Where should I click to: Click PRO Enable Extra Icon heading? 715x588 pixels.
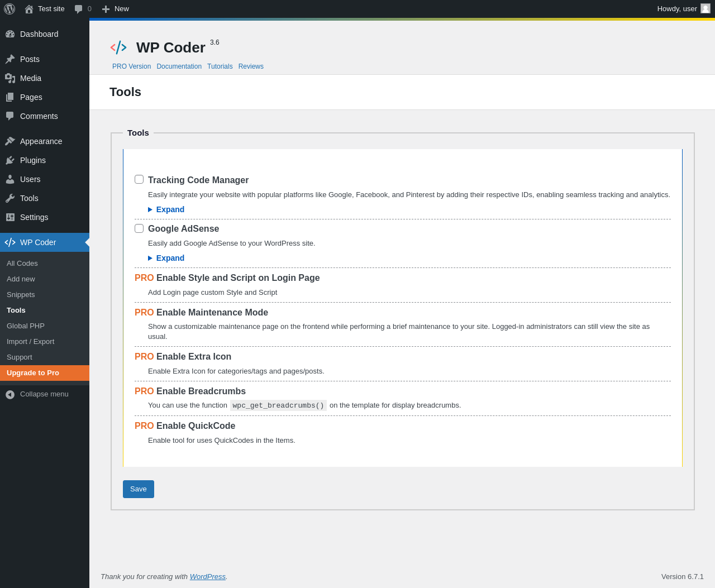click(183, 357)
